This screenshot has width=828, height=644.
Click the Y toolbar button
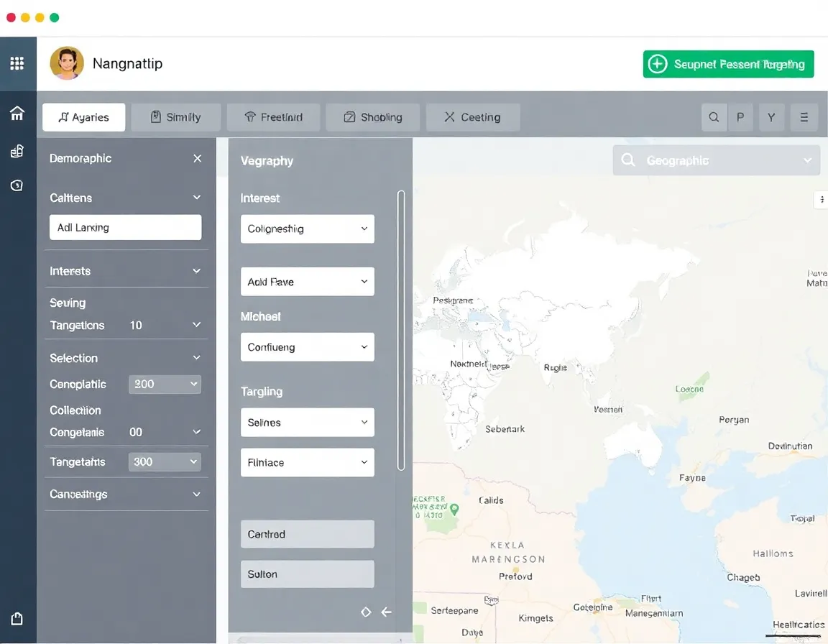(771, 117)
